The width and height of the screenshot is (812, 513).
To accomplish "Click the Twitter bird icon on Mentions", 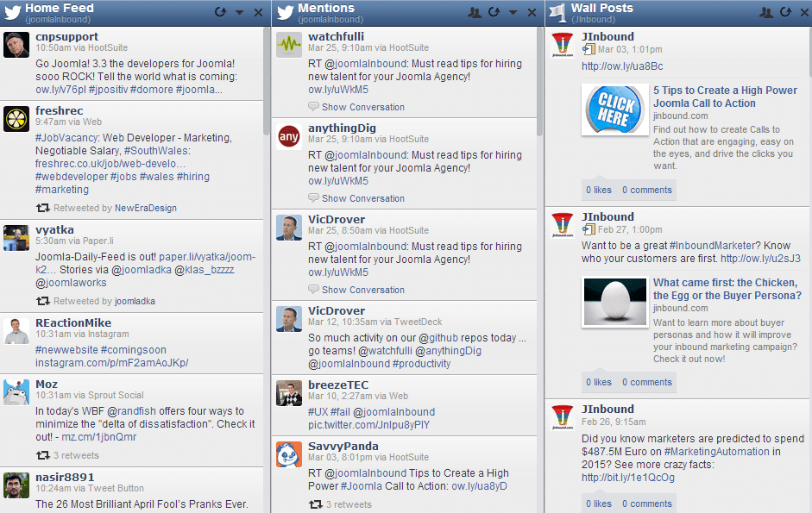I will (x=286, y=12).
